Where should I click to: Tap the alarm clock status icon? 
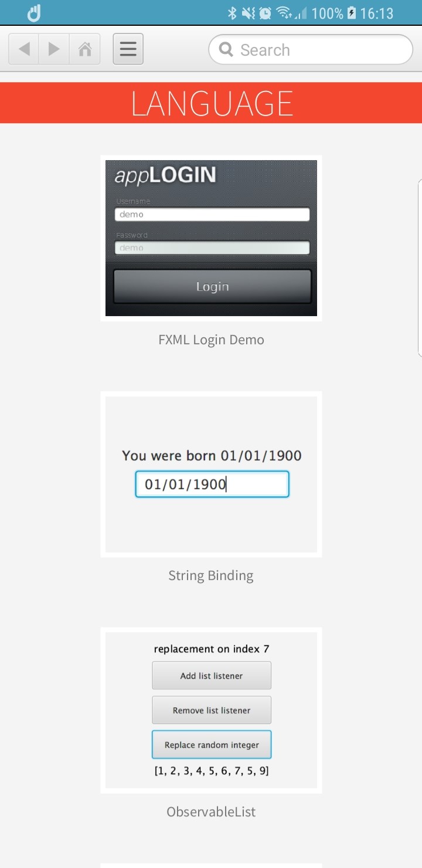point(266,13)
